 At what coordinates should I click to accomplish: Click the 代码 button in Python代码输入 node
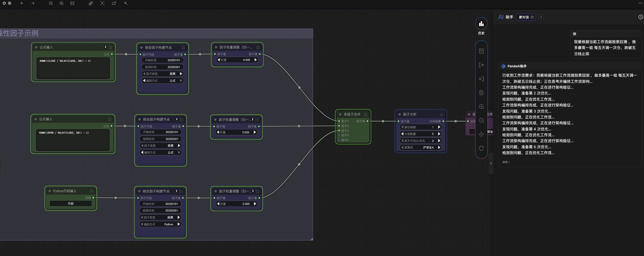coord(70,204)
